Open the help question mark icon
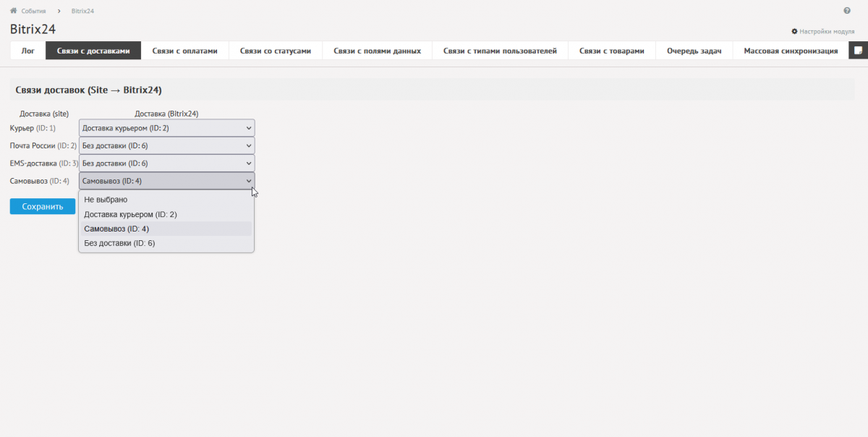This screenshot has height=437, width=868. [847, 11]
